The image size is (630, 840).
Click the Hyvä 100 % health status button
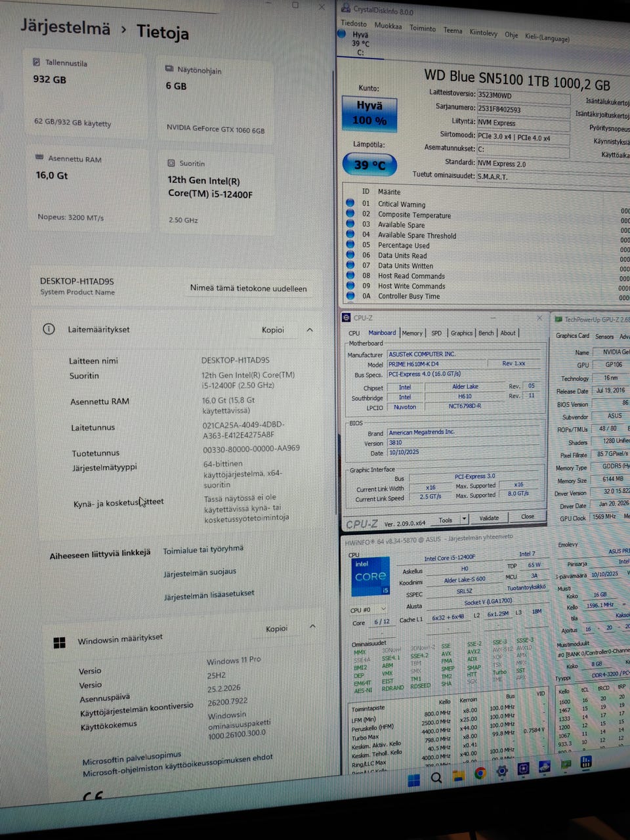click(369, 113)
